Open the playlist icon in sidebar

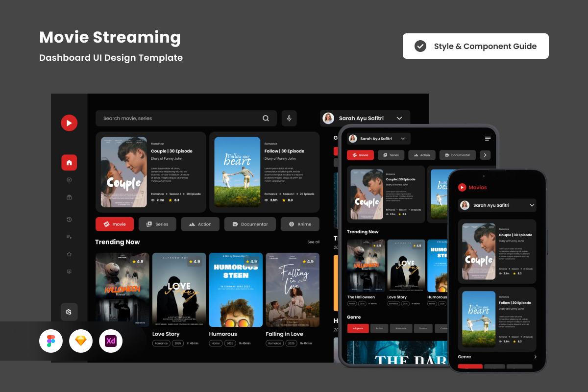pyautogui.click(x=69, y=237)
